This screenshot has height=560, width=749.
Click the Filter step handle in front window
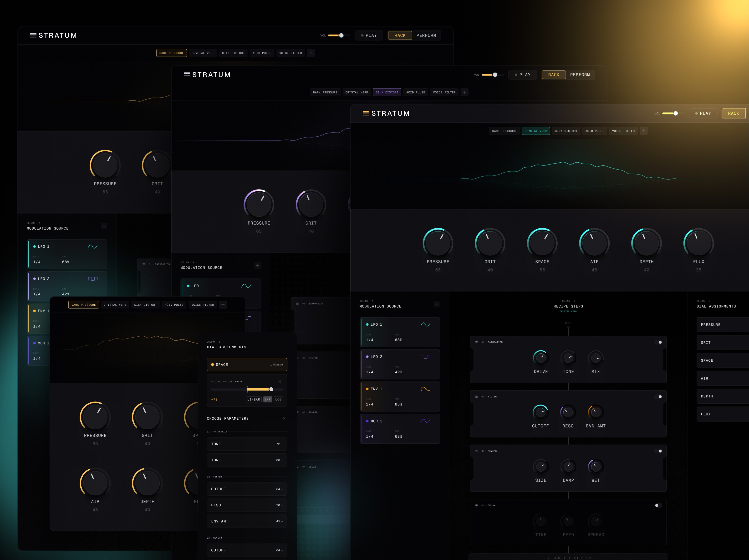point(476,397)
